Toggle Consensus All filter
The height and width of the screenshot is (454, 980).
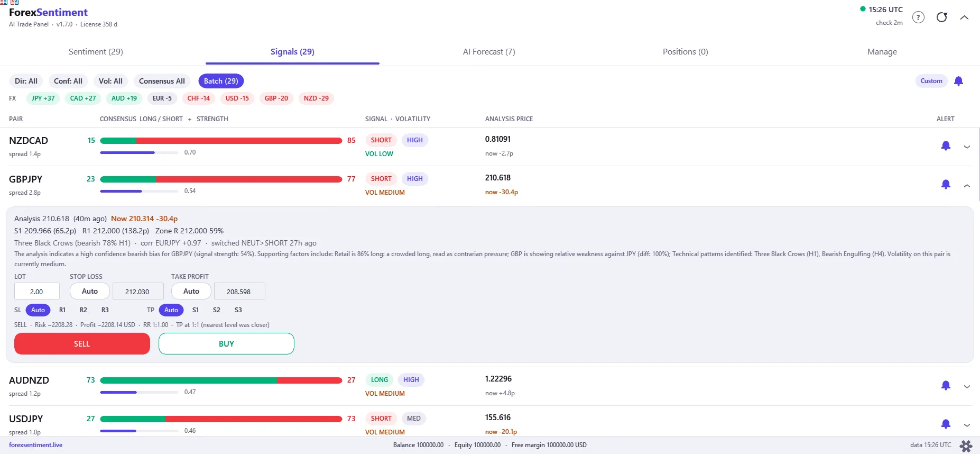point(162,81)
